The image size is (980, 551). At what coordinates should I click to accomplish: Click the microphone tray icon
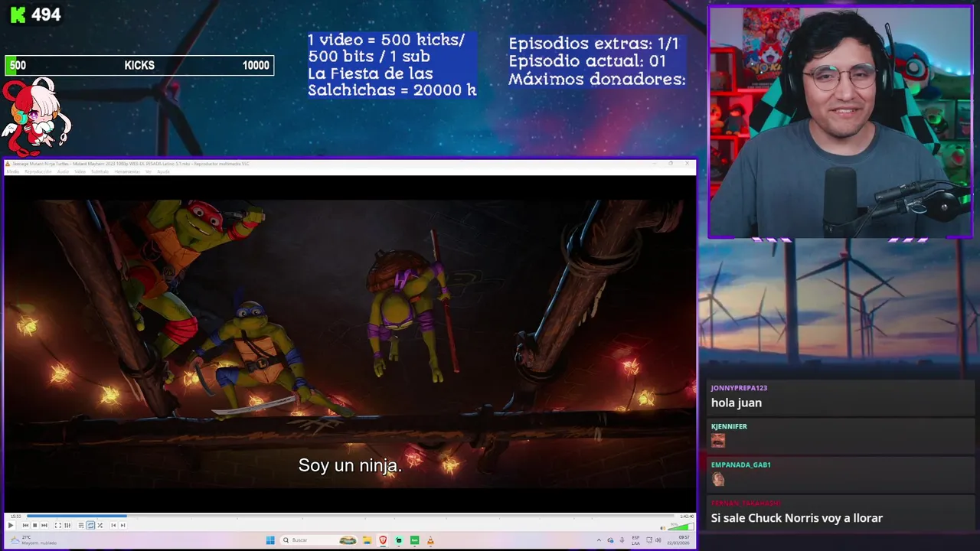pos(622,540)
